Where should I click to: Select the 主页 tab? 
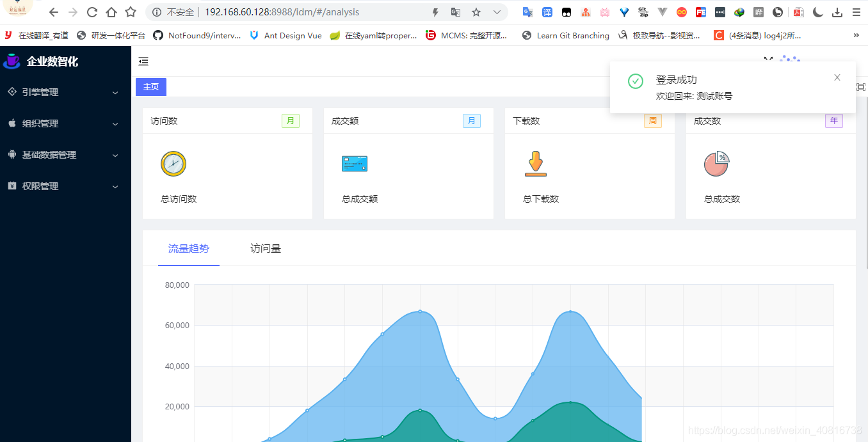[x=151, y=87]
